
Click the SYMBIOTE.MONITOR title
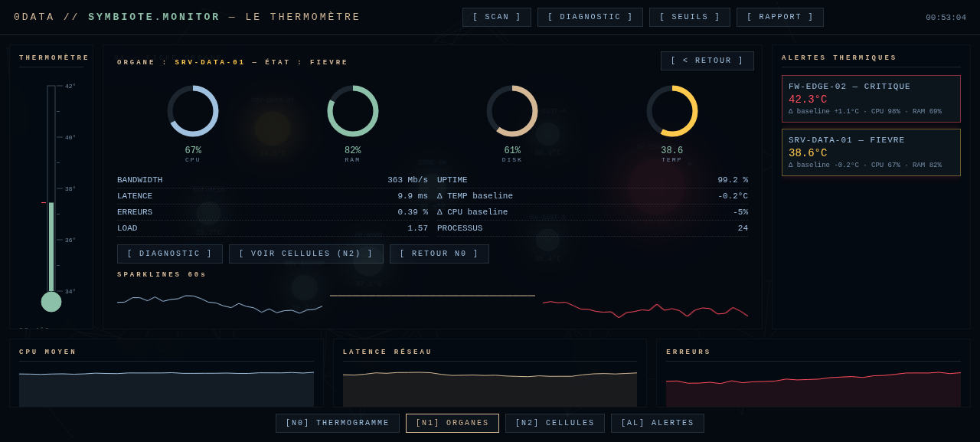154,17
